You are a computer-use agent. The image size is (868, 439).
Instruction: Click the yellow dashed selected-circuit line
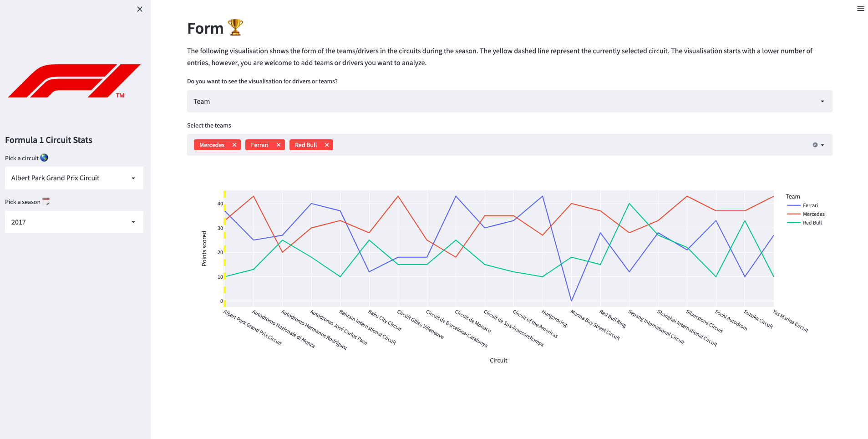(x=224, y=246)
